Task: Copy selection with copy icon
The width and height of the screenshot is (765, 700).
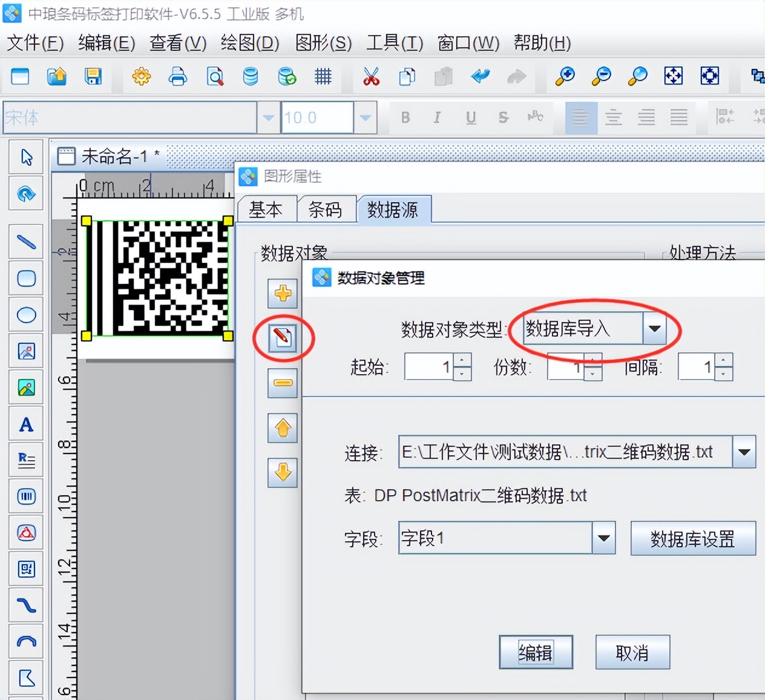Action: pyautogui.click(x=407, y=76)
